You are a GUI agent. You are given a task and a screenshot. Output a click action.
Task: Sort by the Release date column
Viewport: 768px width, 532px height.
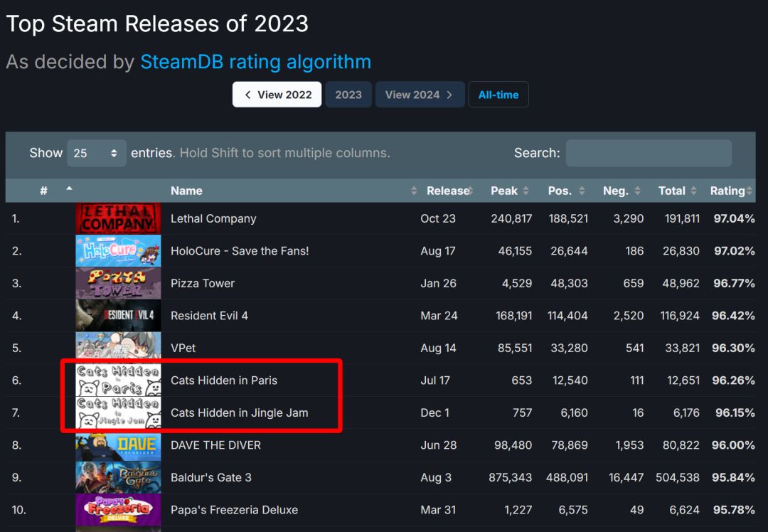pos(447,191)
